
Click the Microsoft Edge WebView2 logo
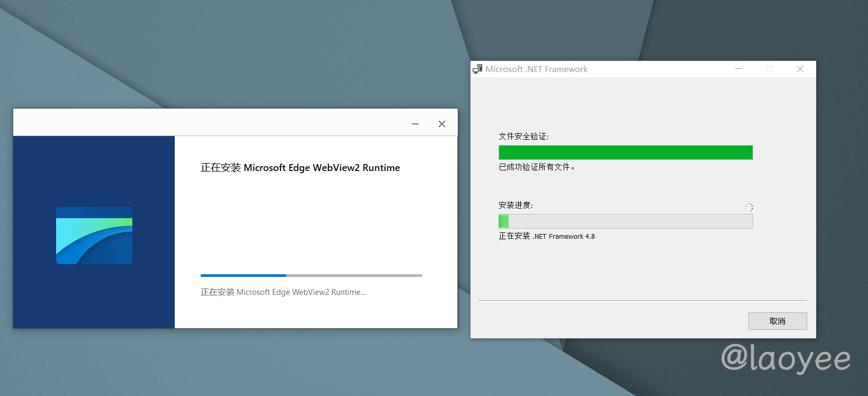pos(94,236)
